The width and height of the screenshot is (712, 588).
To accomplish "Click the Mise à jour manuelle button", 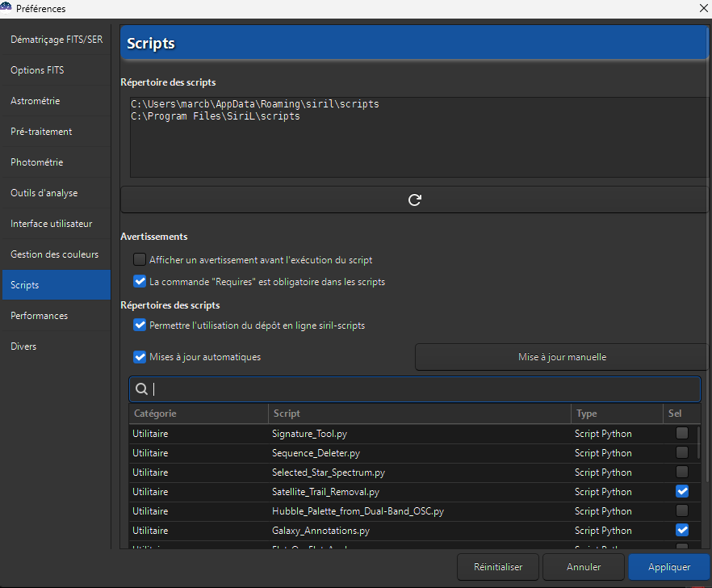I will 562,357.
